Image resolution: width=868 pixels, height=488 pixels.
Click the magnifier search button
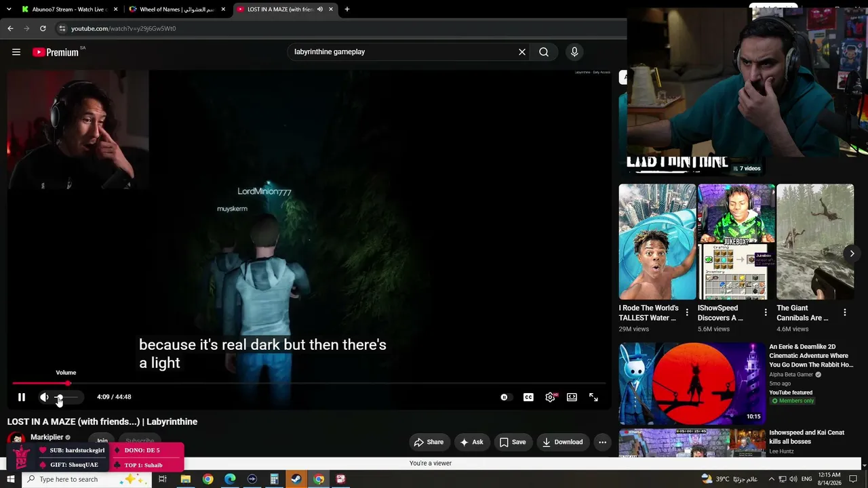544,52
